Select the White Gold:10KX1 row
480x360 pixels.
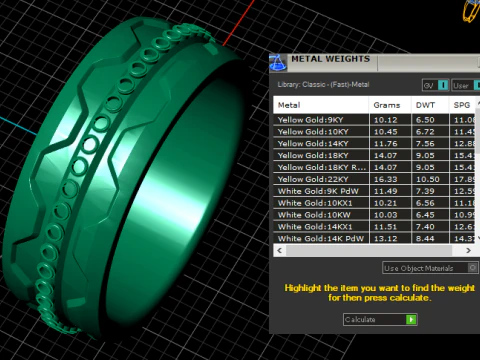(x=375, y=203)
